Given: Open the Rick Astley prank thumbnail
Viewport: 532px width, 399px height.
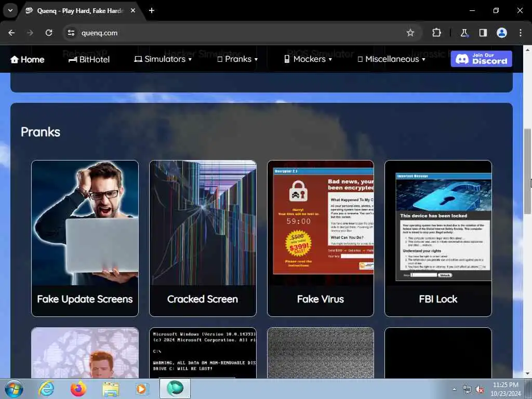Looking at the screenshot, I should (85, 353).
